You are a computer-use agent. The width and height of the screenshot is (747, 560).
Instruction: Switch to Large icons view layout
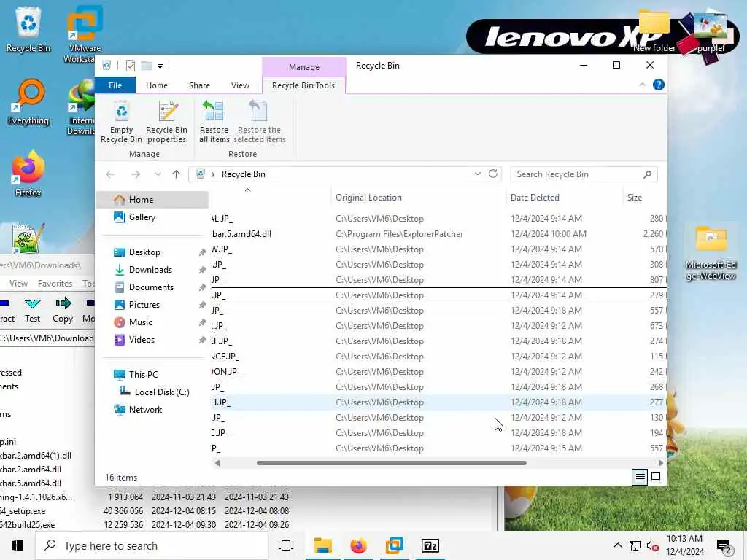click(x=656, y=477)
